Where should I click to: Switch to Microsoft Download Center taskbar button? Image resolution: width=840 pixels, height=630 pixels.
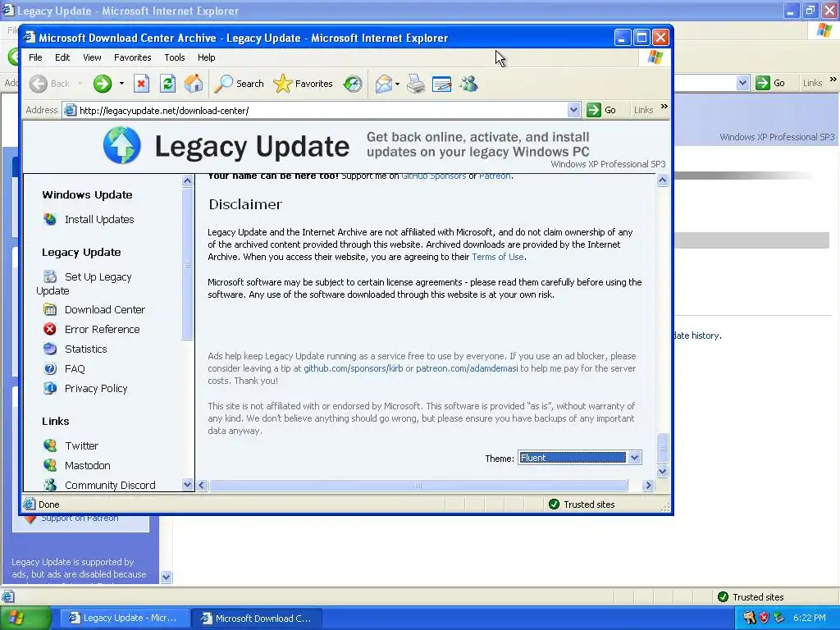click(x=256, y=618)
